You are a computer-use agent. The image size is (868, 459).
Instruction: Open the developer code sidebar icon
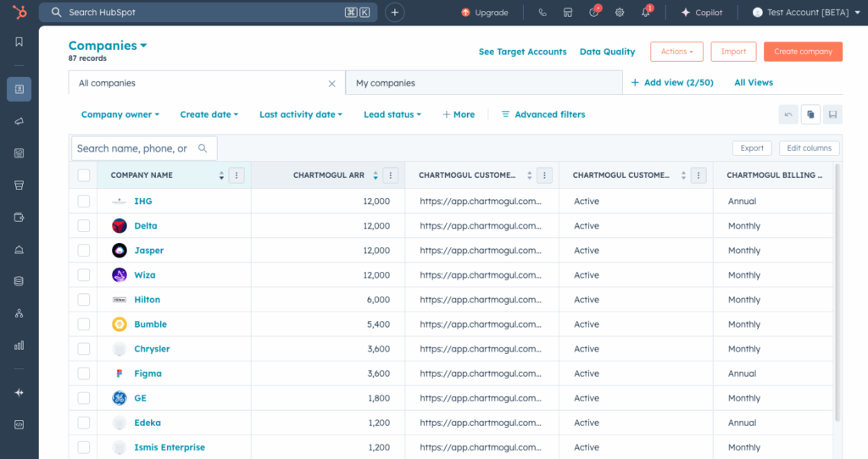pos(19,425)
